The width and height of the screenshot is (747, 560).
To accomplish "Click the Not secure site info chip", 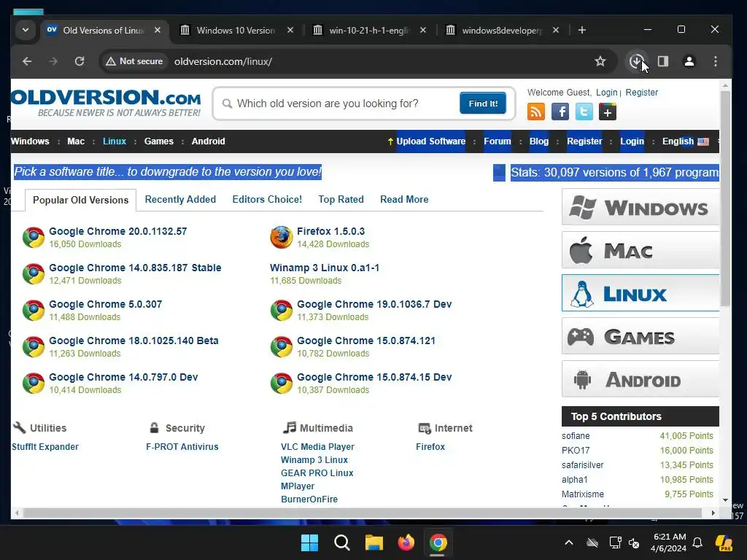I will pos(134,61).
